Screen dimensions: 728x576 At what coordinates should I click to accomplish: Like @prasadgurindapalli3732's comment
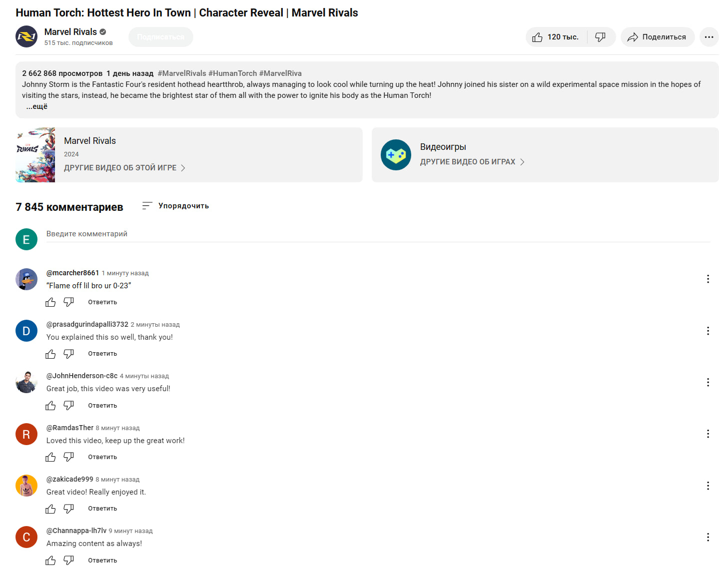pyautogui.click(x=50, y=354)
